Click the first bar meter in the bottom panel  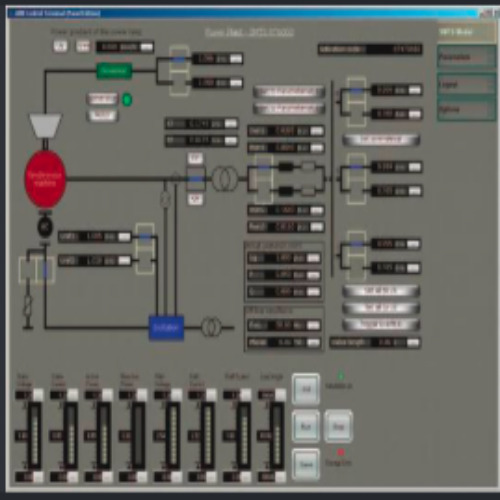pos(34,435)
